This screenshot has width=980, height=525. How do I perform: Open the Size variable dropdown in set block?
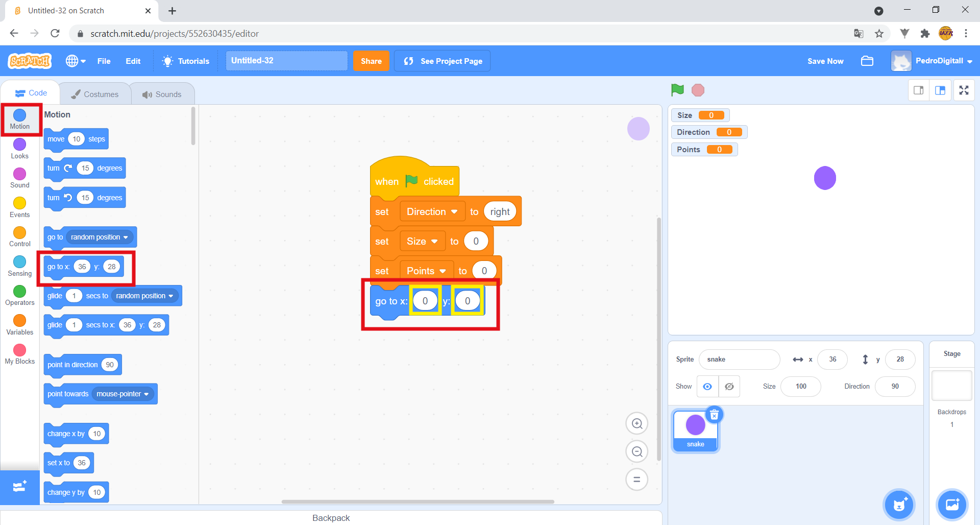tap(422, 242)
